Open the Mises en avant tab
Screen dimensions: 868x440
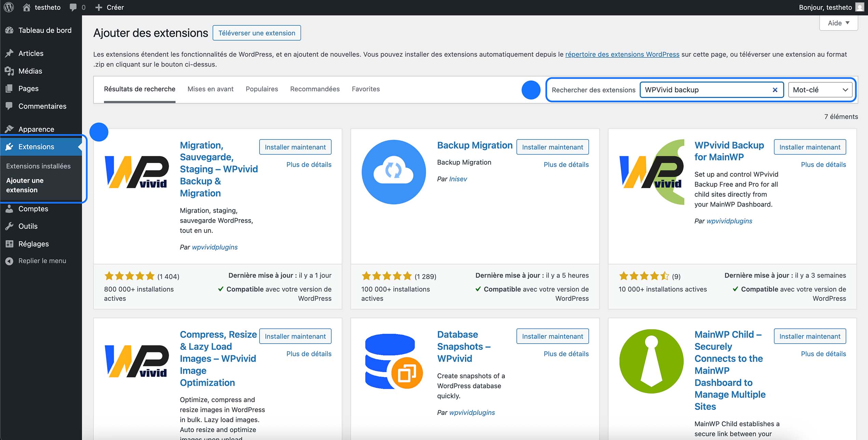click(x=210, y=89)
